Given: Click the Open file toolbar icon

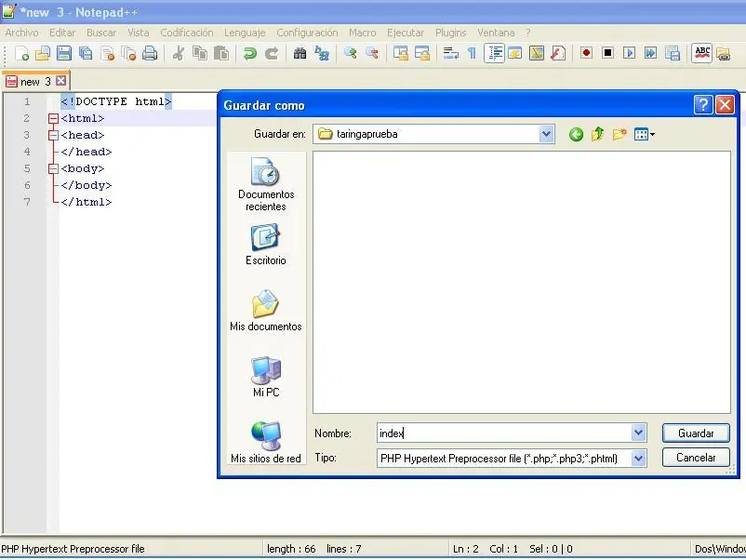Looking at the screenshot, I should tap(43, 53).
